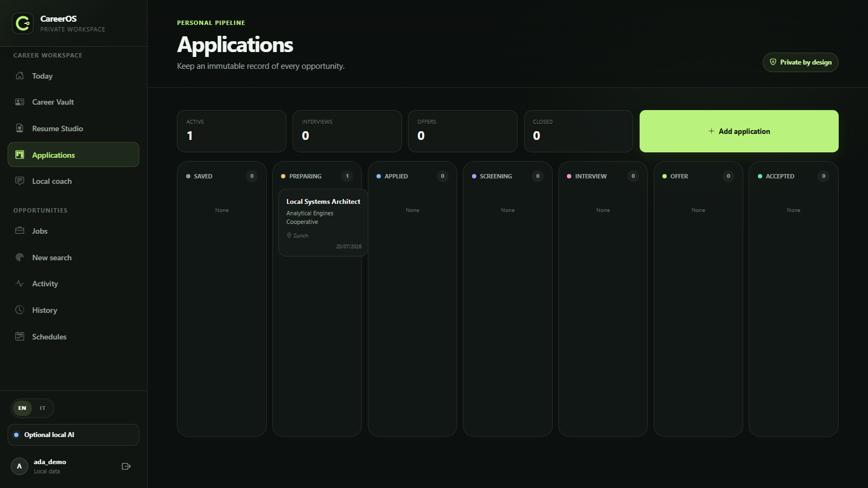This screenshot has width=868, height=488.
Task: Open New search page
Action: click(73, 257)
